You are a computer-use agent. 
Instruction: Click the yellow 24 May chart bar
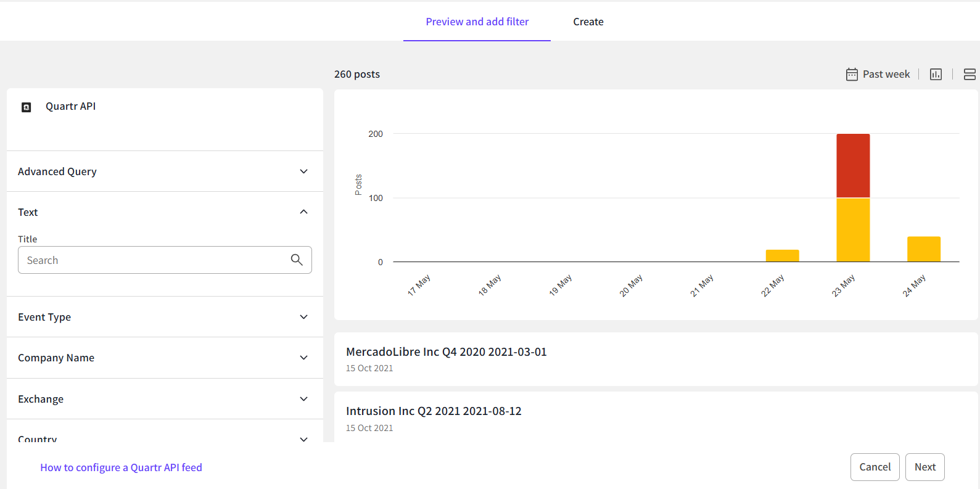click(x=923, y=249)
